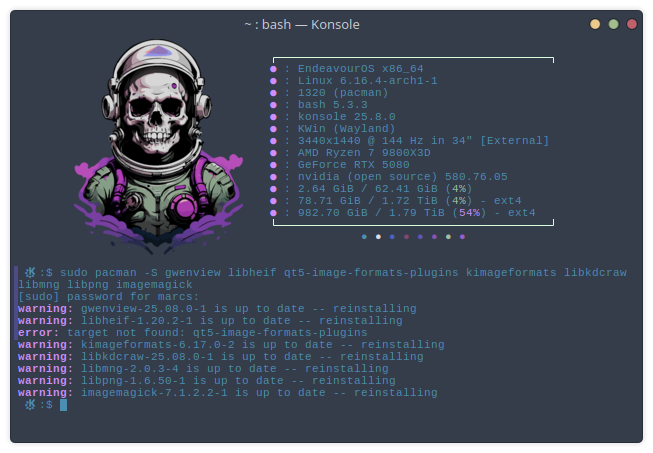
Task: Click 'nvidia (open source) 580.76.05' text
Action: point(402,177)
